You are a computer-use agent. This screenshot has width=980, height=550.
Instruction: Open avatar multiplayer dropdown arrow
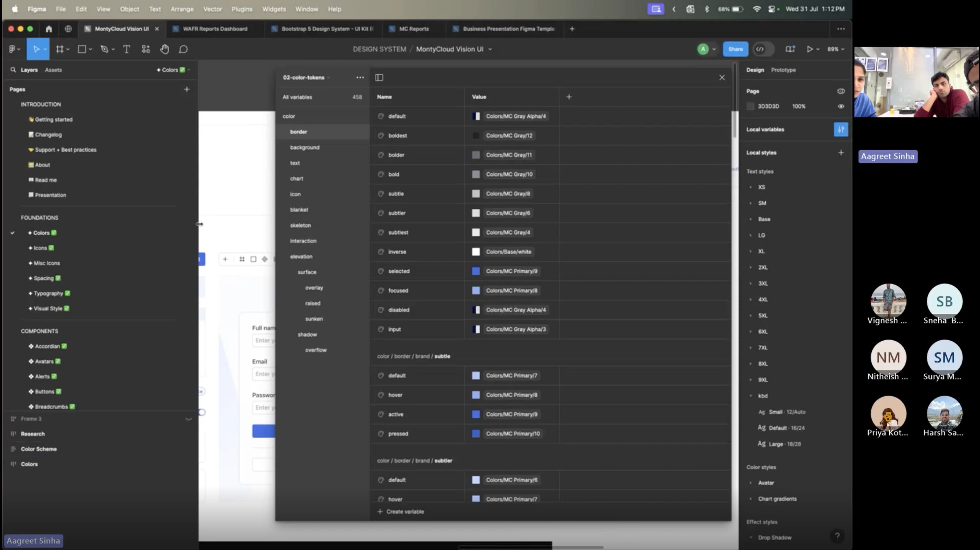tap(714, 49)
